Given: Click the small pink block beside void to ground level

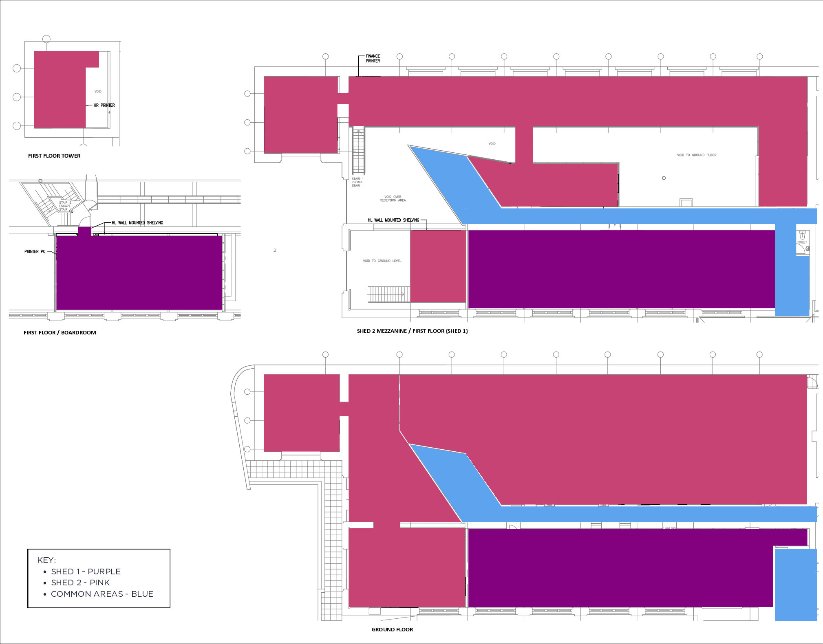Looking at the screenshot, I should 438,266.
